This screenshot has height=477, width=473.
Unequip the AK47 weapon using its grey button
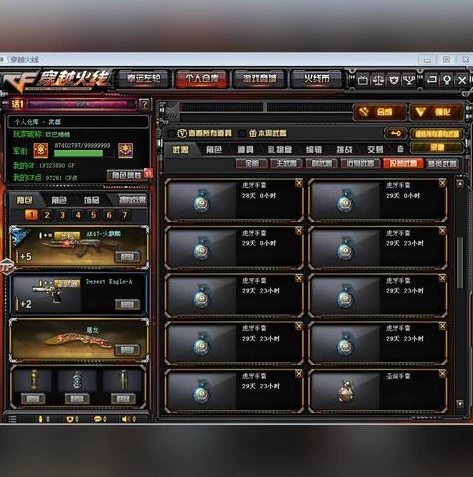[127, 257]
